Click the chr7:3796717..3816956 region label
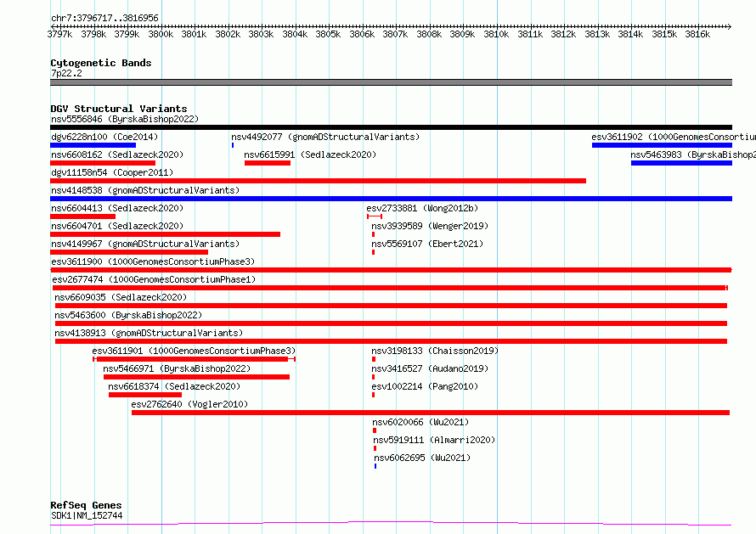Viewport: 756px width, 534px height. pyautogui.click(x=104, y=18)
